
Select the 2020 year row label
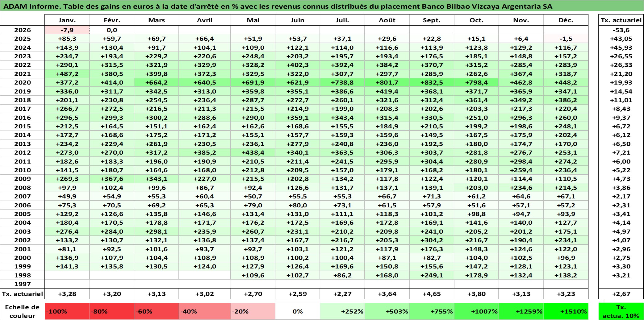pos(23,82)
